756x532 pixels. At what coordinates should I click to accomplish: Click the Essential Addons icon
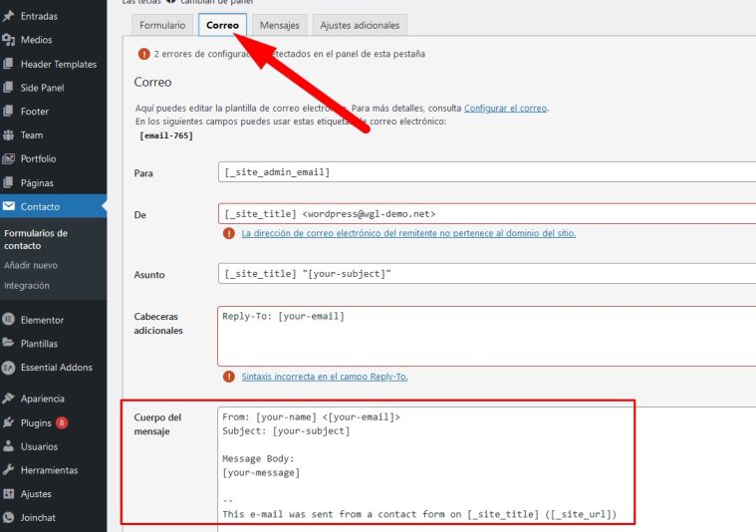click(x=9, y=368)
